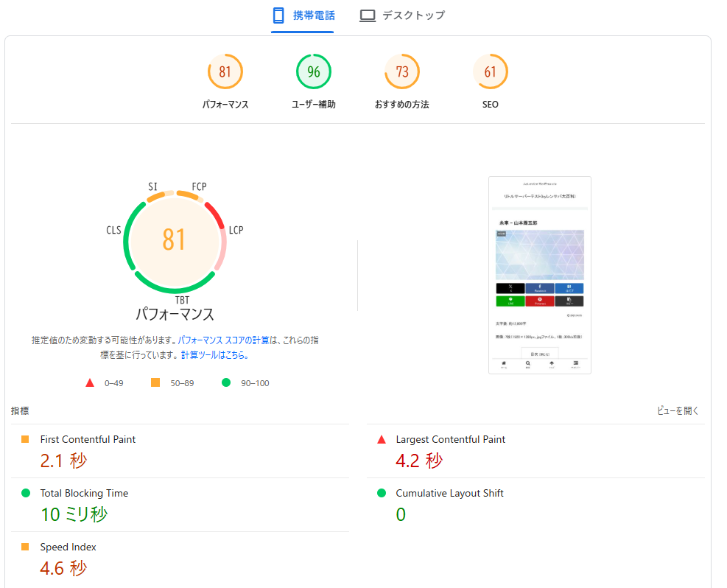Click the TBT segment label on the gauge
The height and width of the screenshot is (588, 727).
tap(182, 301)
